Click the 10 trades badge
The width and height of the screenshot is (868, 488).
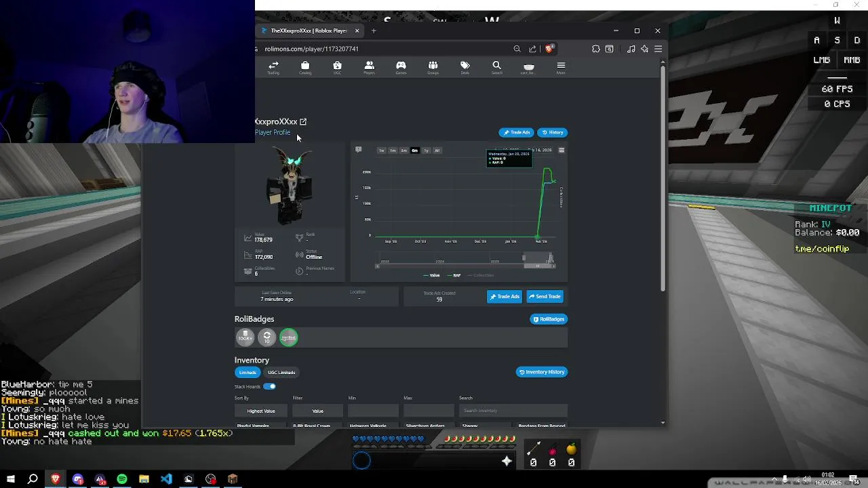click(267, 337)
